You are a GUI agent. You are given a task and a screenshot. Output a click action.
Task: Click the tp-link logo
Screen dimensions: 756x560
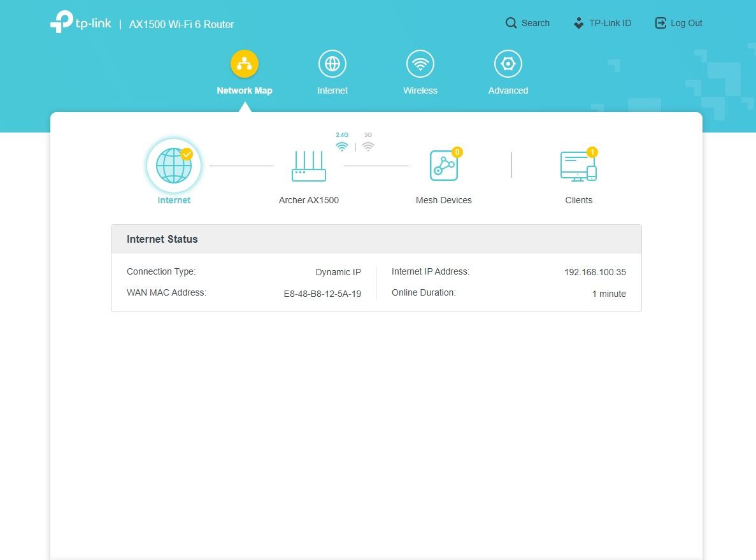pyautogui.click(x=80, y=22)
